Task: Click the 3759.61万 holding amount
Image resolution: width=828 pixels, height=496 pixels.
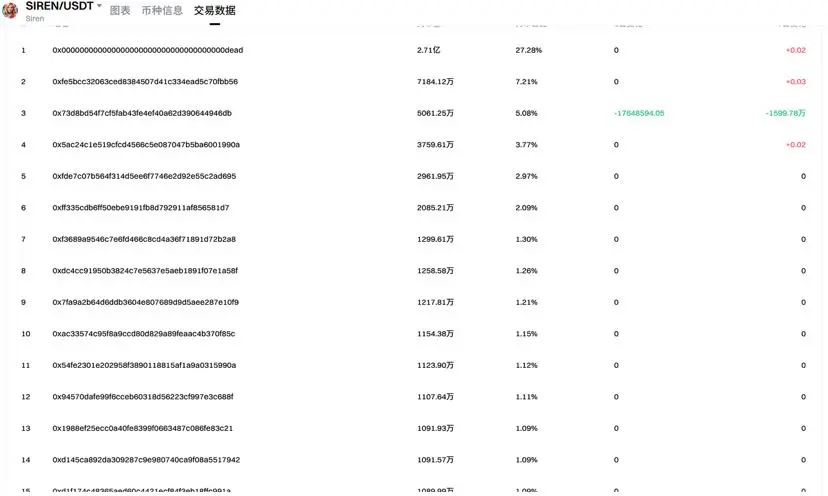Action: click(x=435, y=144)
